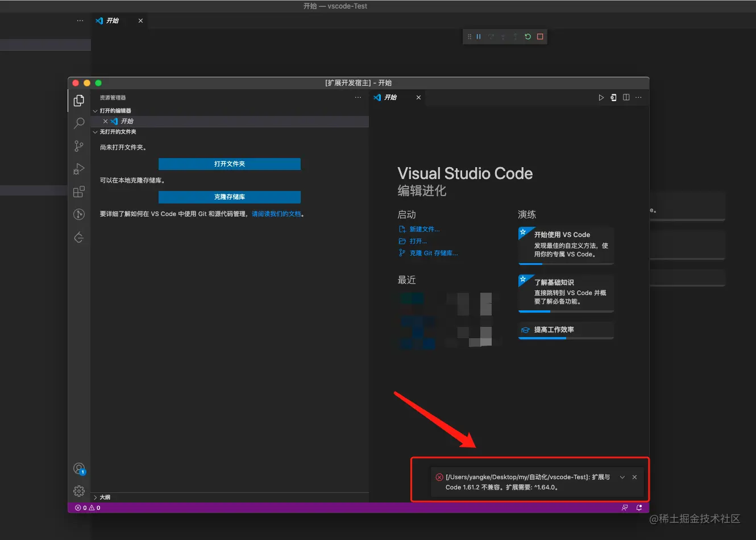Collapse the 无打开的文件夹 section
756x540 pixels.
click(x=95, y=132)
